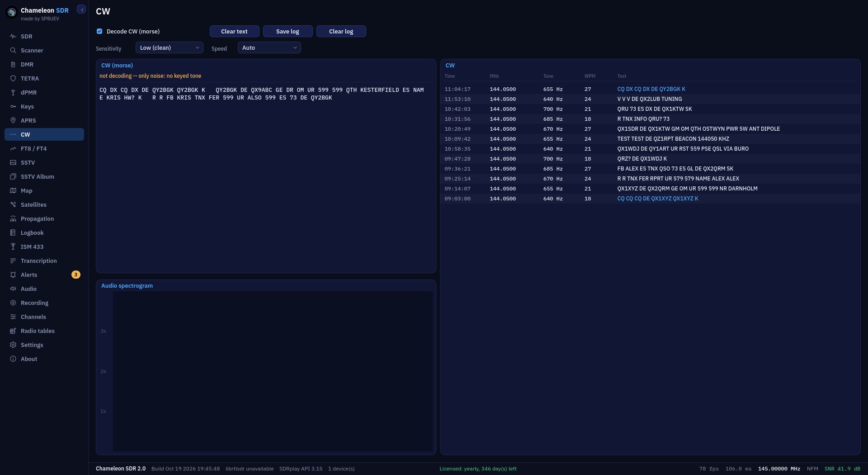Click the Scanner magnifier icon
Screen dimensions: 868x475
[x=13, y=50]
